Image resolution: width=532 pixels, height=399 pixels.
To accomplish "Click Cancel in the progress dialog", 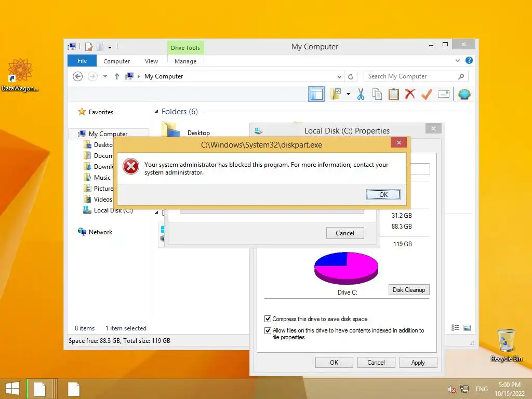I will click(345, 233).
